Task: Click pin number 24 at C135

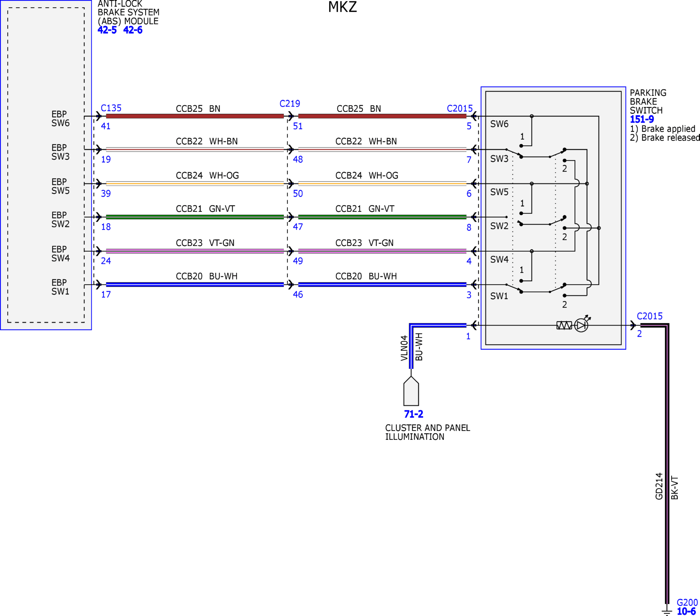Action: point(106,261)
